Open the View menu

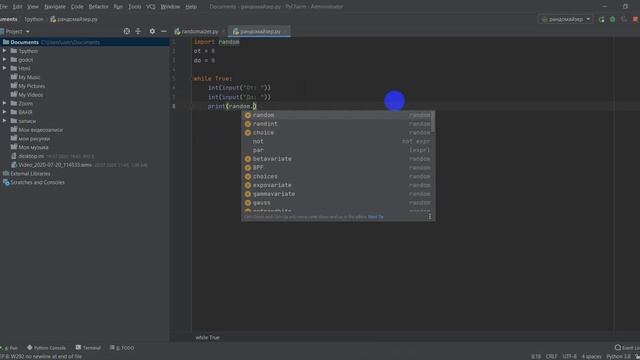[x=33, y=7]
